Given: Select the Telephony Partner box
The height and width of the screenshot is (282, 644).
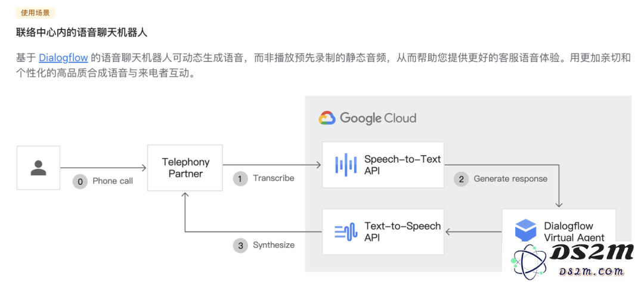Looking at the screenshot, I should click(x=185, y=168).
